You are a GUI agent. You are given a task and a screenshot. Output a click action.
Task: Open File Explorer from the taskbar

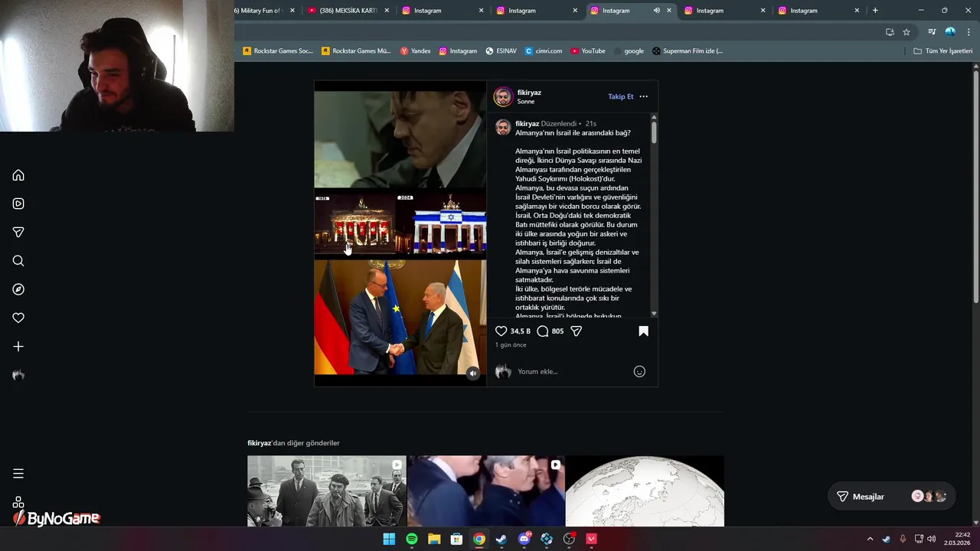434,539
